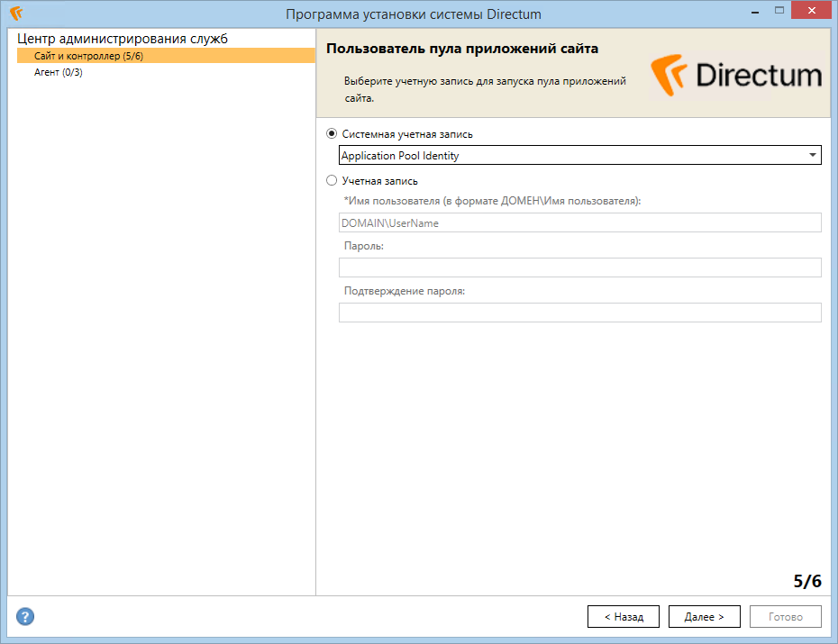Click the blue help question mark icon
Viewport: 838px width, 644px height.
[25, 616]
